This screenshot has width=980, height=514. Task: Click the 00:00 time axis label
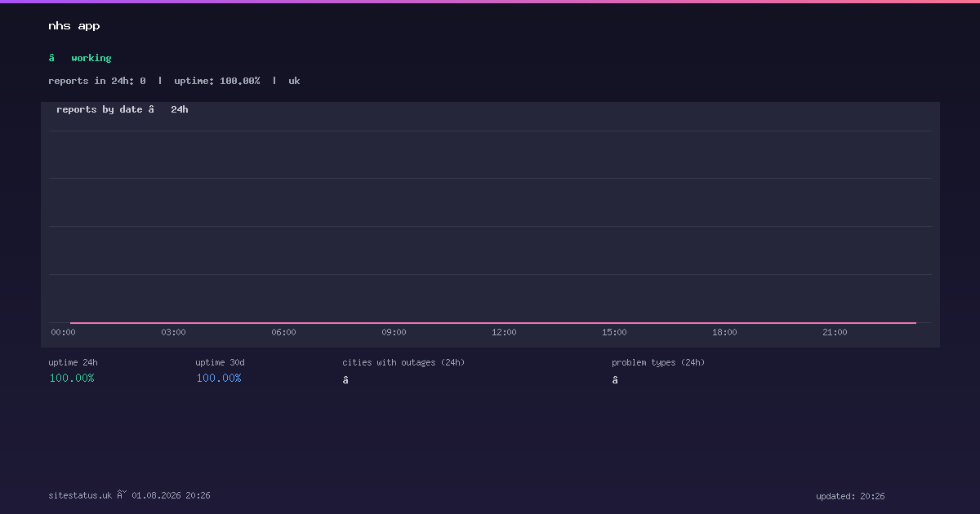point(63,332)
